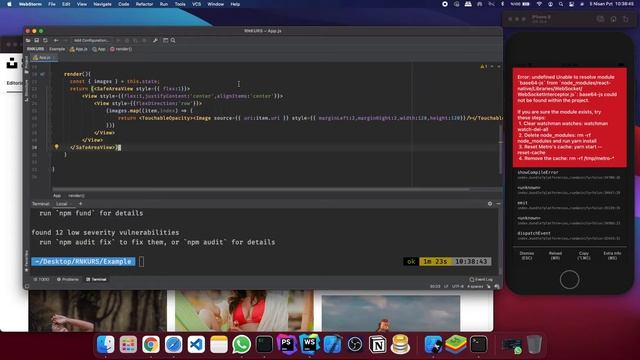This screenshot has height=360, width=640.
Task: Select the RNKURS breadcrumb
Action: coord(36,49)
